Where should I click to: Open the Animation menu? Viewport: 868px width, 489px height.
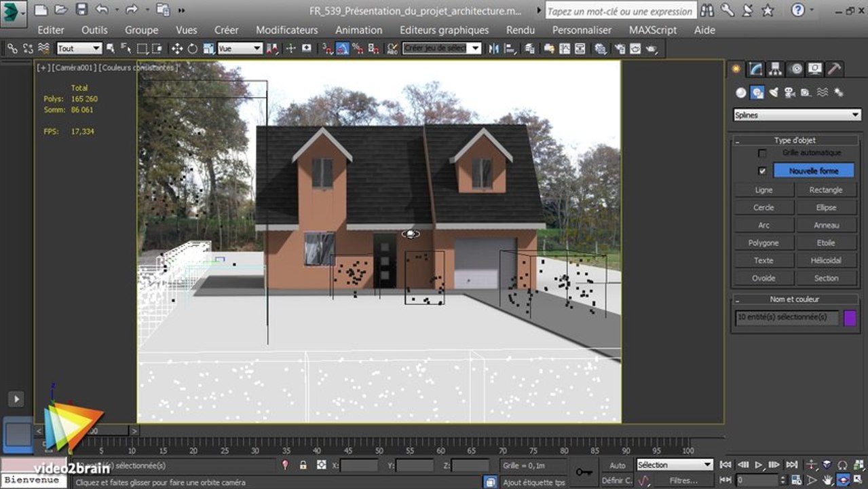click(x=358, y=30)
